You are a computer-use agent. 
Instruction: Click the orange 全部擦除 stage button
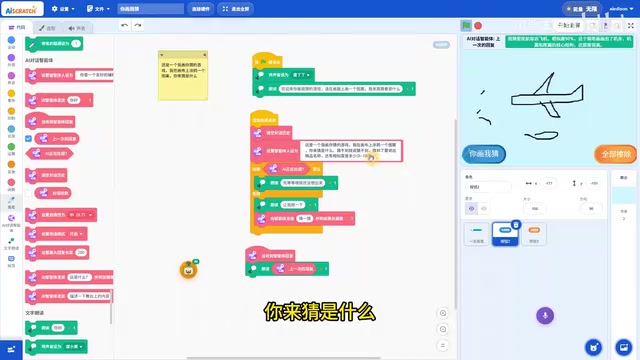(616, 154)
